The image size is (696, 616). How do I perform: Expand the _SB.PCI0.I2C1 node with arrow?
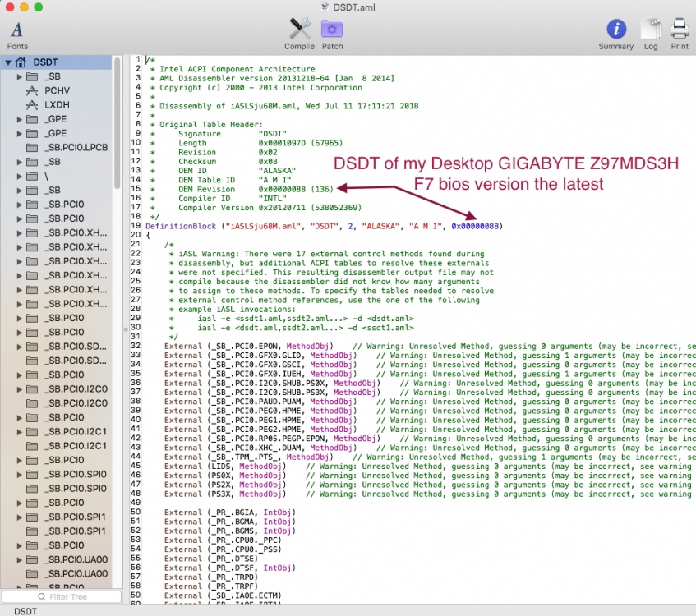[19, 432]
